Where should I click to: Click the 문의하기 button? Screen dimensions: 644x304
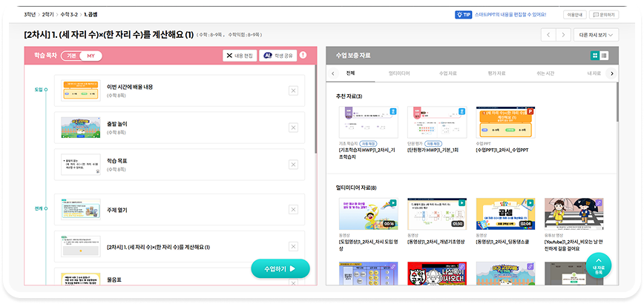[604, 15]
